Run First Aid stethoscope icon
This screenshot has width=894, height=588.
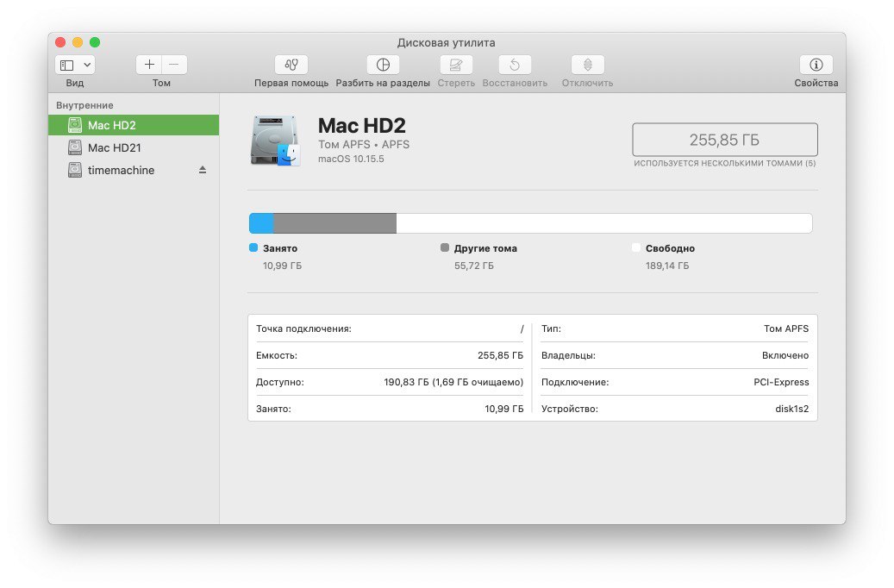click(x=291, y=65)
